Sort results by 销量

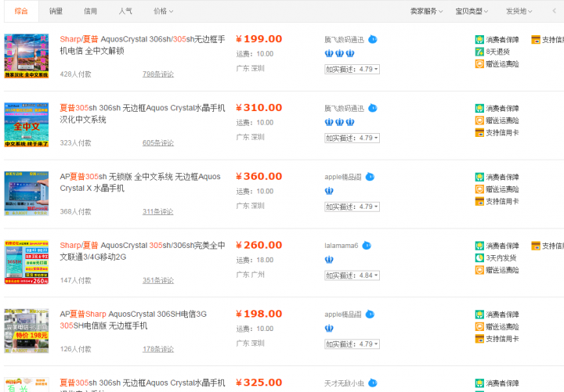[56, 11]
